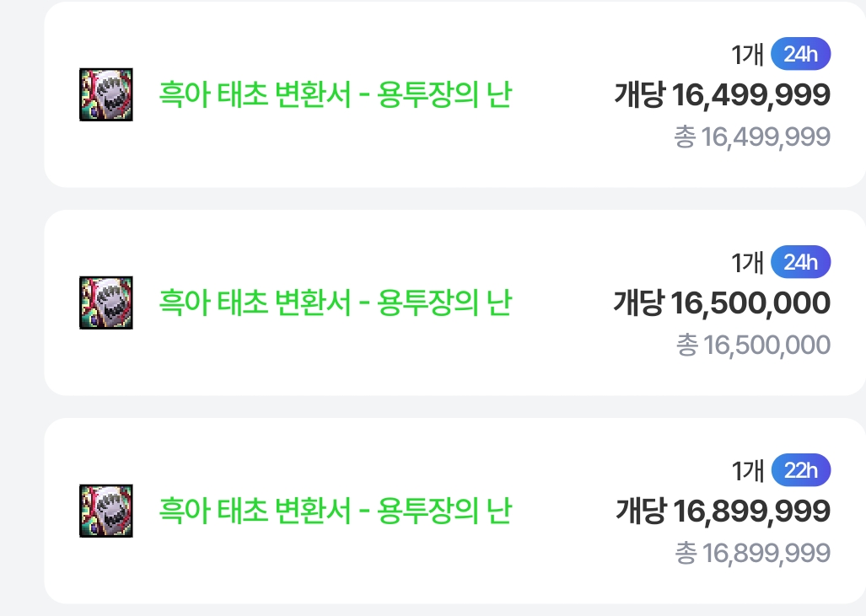The width and height of the screenshot is (866, 616).
Task: Click the 1개 quantity on the 16,500,000 listing
Action: (x=747, y=263)
